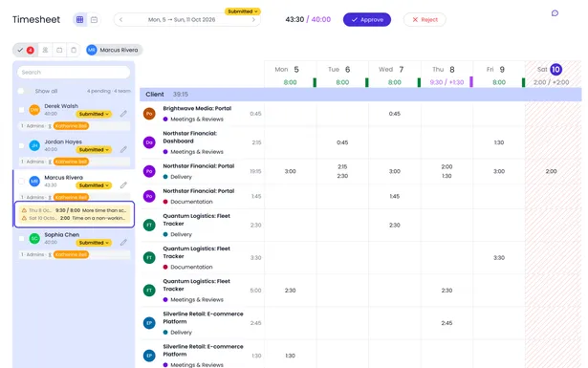Open Derek Walsh's Submitted status dropdown
This screenshot has width=588, height=368.
coord(94,114)
